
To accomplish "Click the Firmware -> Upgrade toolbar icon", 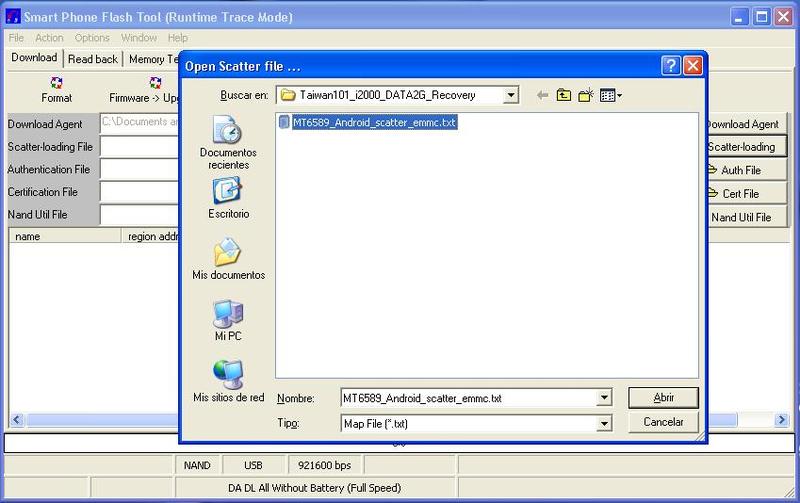I will pyautogui.click(x=155, y=83).
